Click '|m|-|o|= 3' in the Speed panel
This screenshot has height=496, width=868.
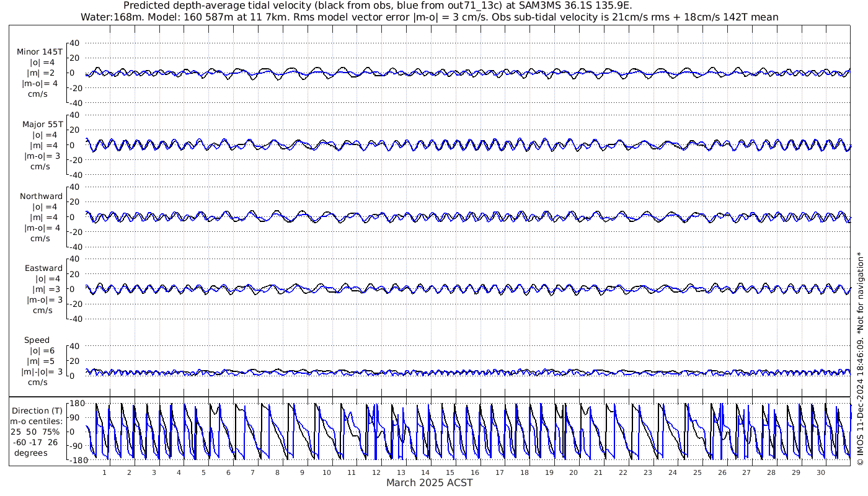42,371
